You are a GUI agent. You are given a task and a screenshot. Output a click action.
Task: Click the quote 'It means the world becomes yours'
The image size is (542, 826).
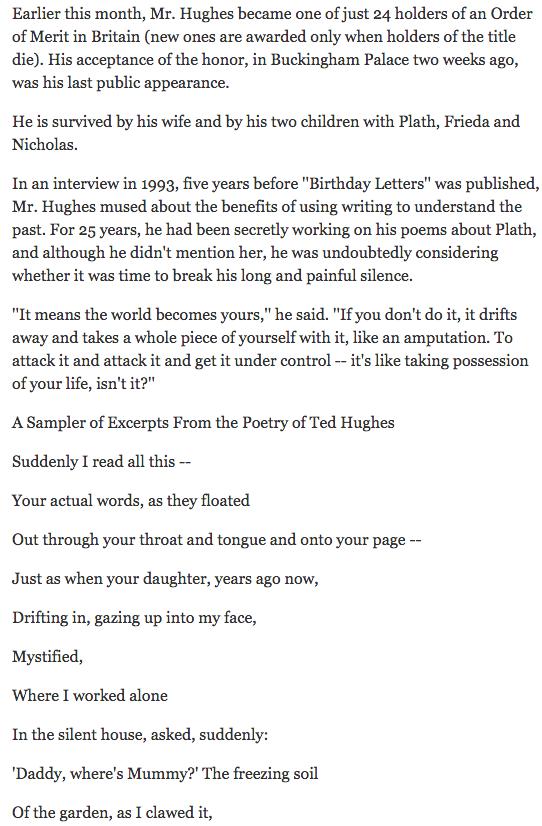(141, 314)
